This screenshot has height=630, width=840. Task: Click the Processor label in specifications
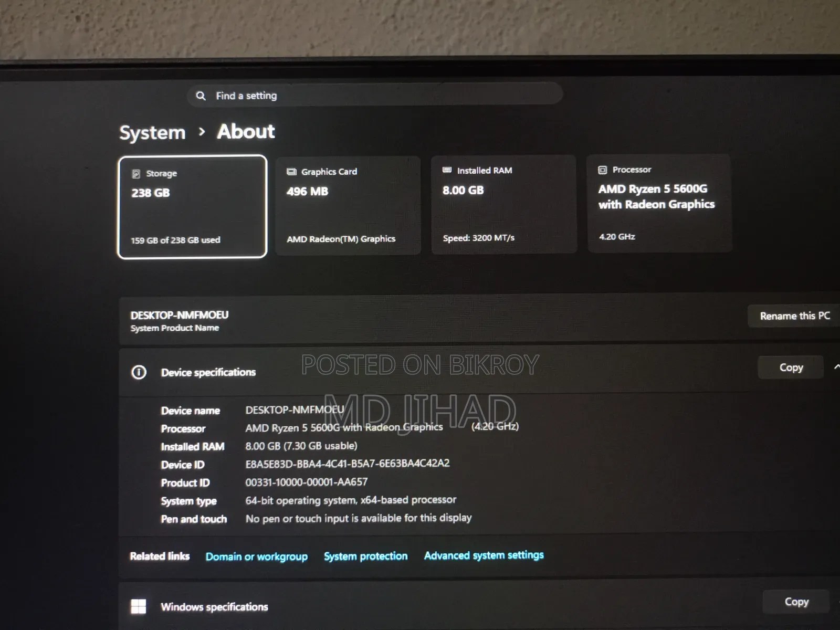tap(183, 429)
